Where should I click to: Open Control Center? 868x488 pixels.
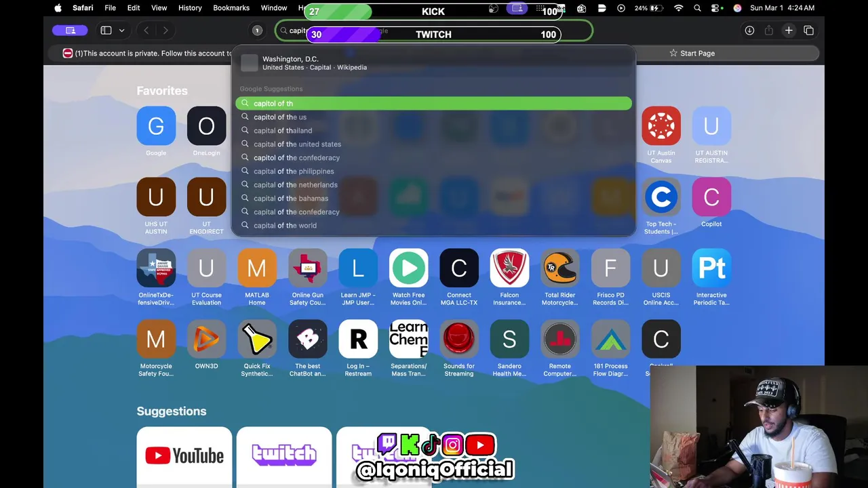(717, 8)
